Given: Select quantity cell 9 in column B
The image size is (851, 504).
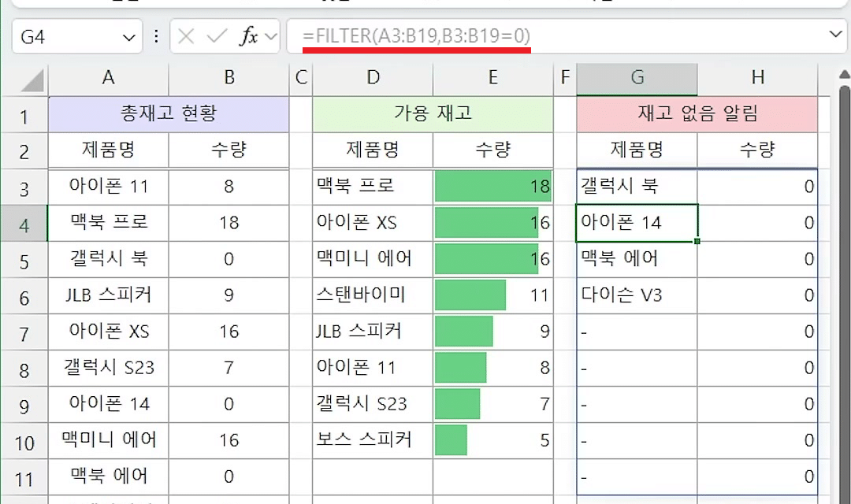Looking at the screenshot, I should tap(229, 295).
